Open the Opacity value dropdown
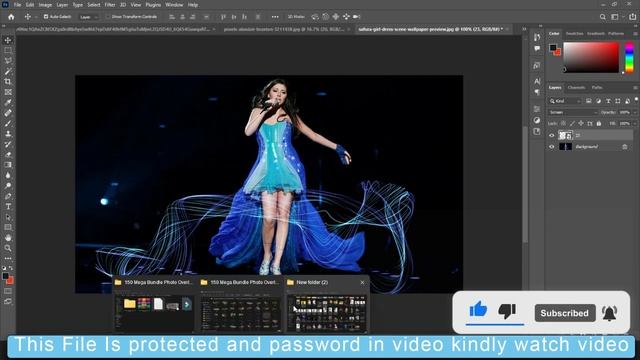Image resolution: width=640 pixels, height=360 pixels. [x=635, y=112]
